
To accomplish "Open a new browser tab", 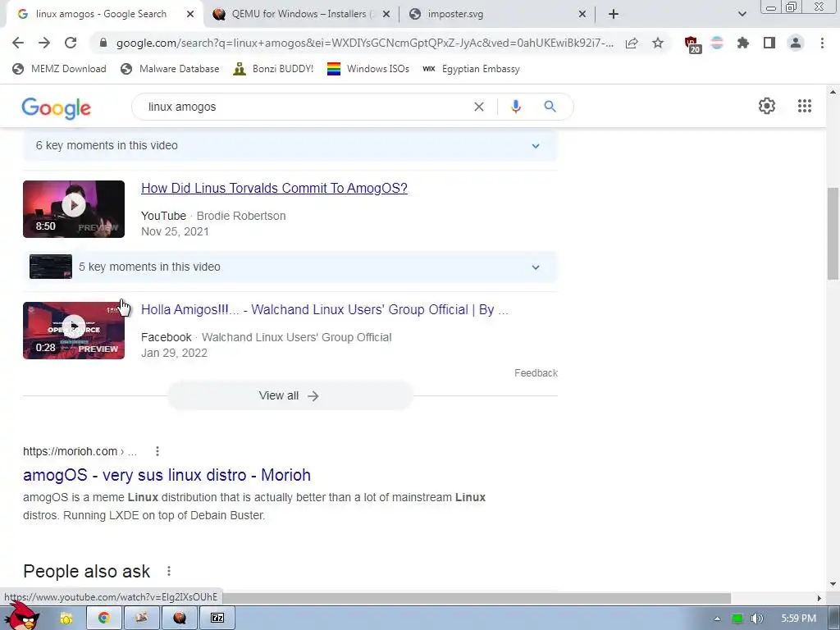I will (x=614, y=15).
